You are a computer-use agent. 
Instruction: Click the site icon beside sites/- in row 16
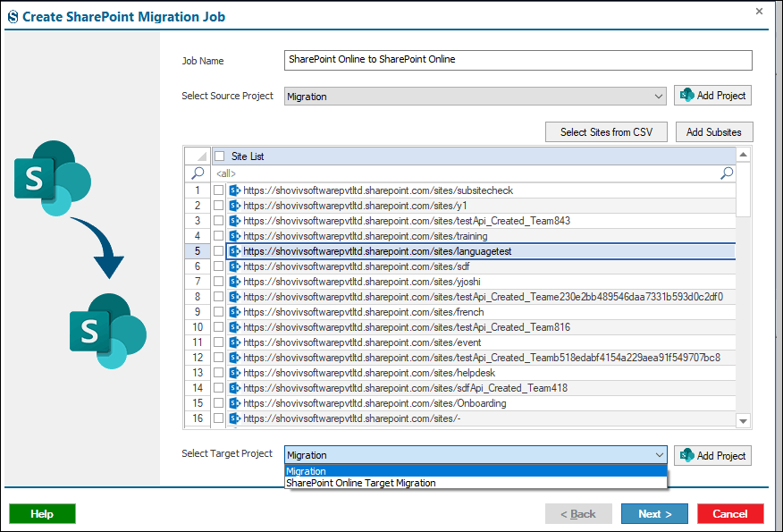click(235, 418)
